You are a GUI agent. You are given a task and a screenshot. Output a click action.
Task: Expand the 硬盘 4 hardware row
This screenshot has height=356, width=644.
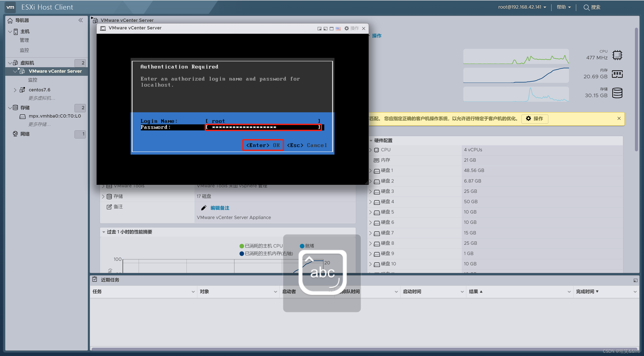click(370, 202)
